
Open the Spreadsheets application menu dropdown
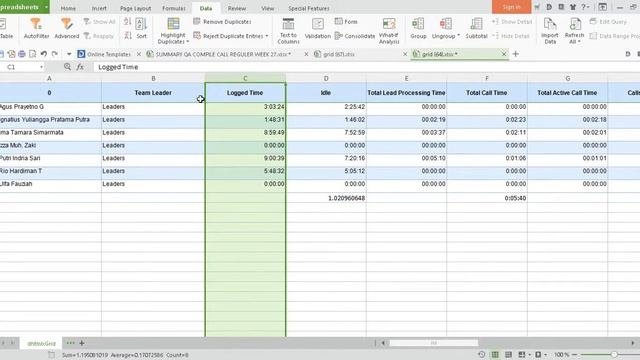tap(46, 7)
